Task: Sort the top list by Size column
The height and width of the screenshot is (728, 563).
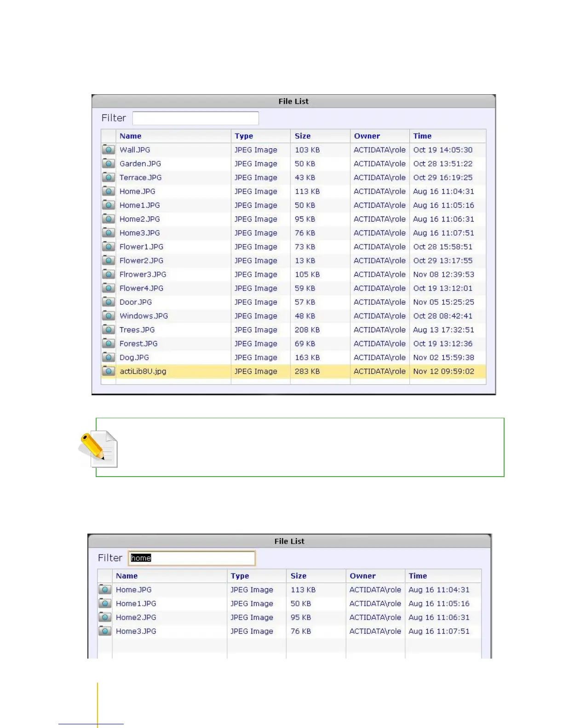Action: point(303,136)
